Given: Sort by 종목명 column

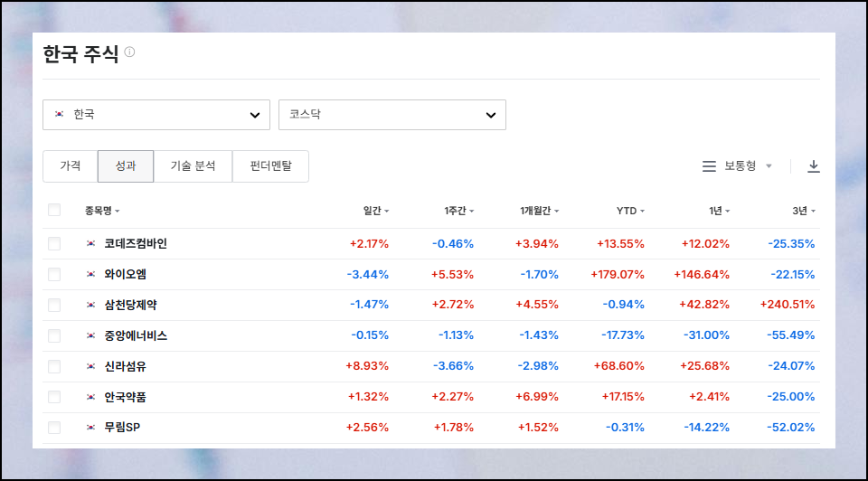Looking at the screenshot, I should pyautogui.click(x=102, y=211).
